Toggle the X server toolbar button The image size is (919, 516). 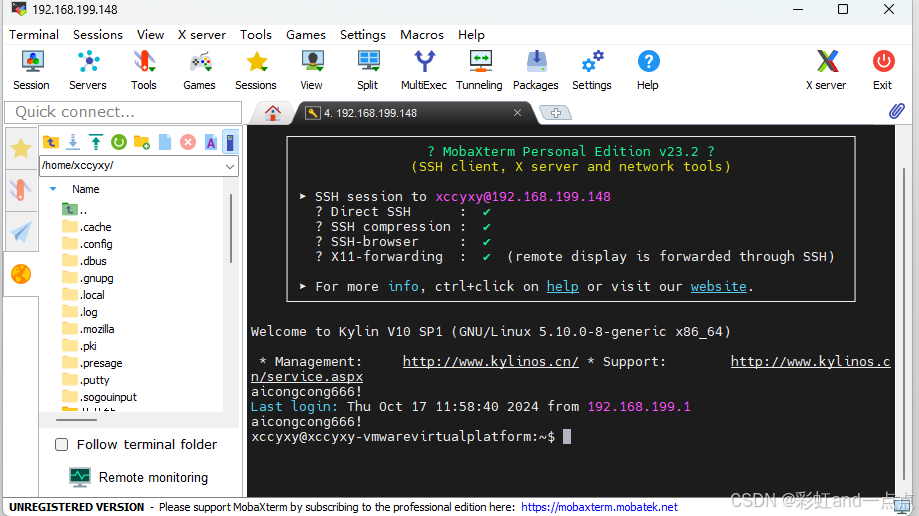pos(826,70)
